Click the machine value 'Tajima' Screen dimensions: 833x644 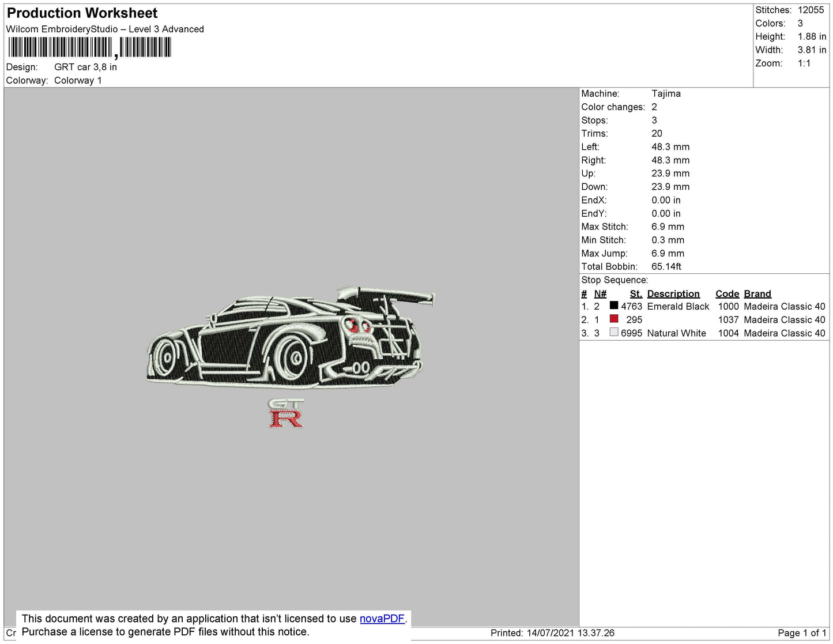(x=666, y=93)
